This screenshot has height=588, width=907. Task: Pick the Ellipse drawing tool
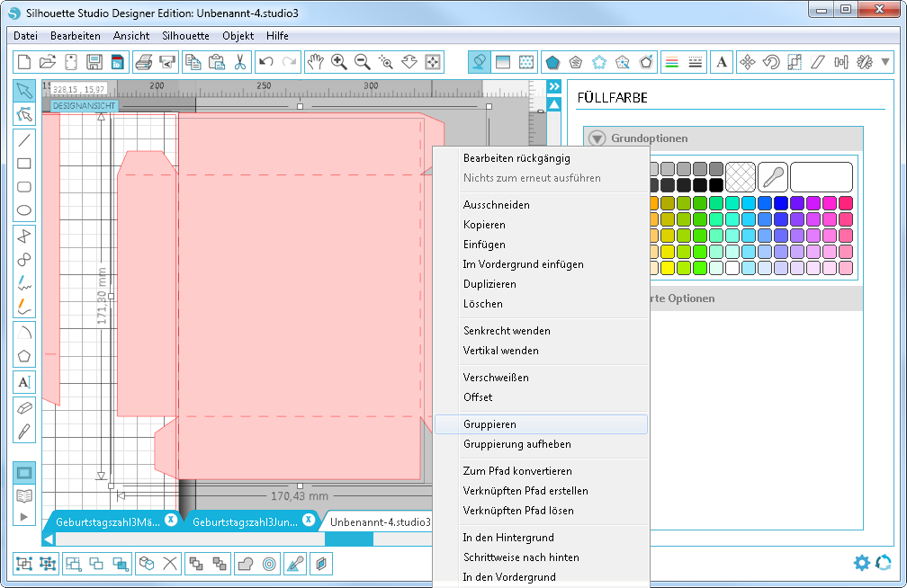24,211
